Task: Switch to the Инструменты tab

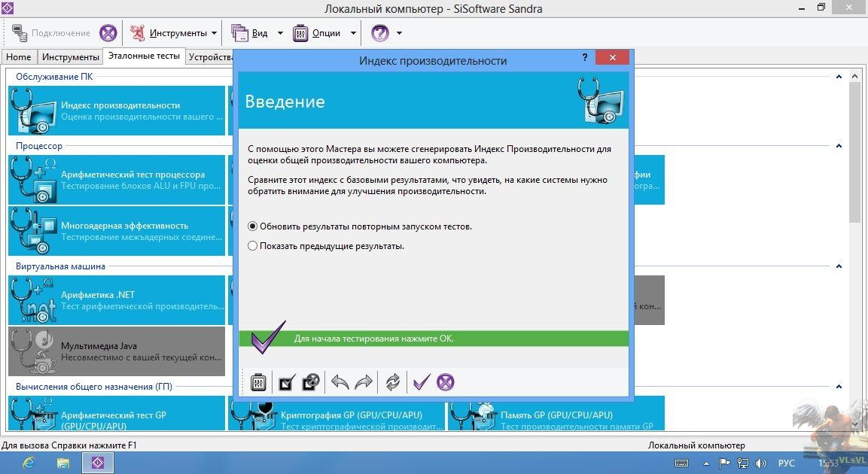Action: 70,57
